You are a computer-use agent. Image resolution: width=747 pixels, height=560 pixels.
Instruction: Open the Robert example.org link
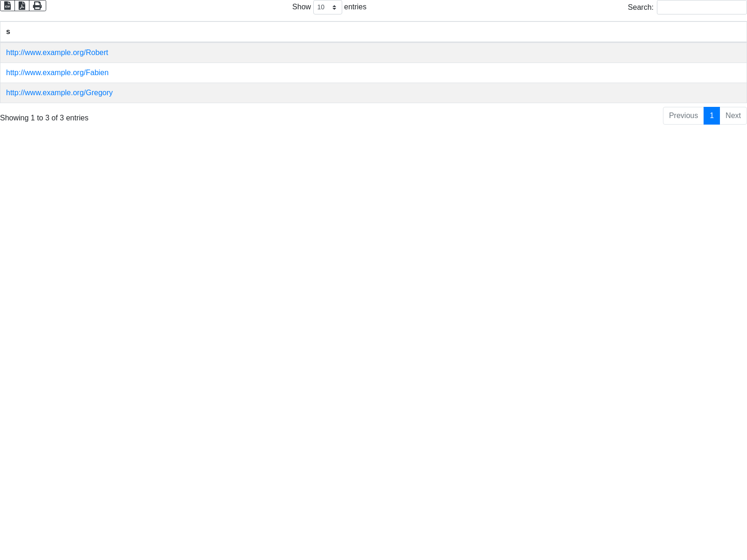click(57, 53)
